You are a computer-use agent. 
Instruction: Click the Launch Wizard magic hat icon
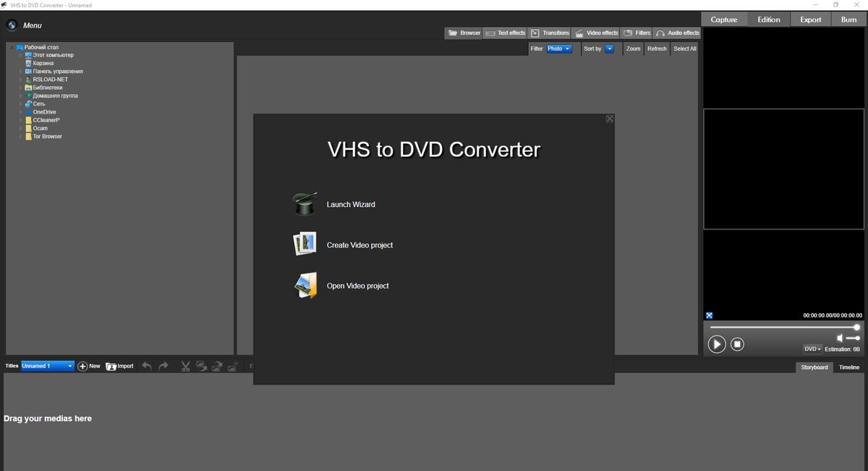[x=305, y=204]
